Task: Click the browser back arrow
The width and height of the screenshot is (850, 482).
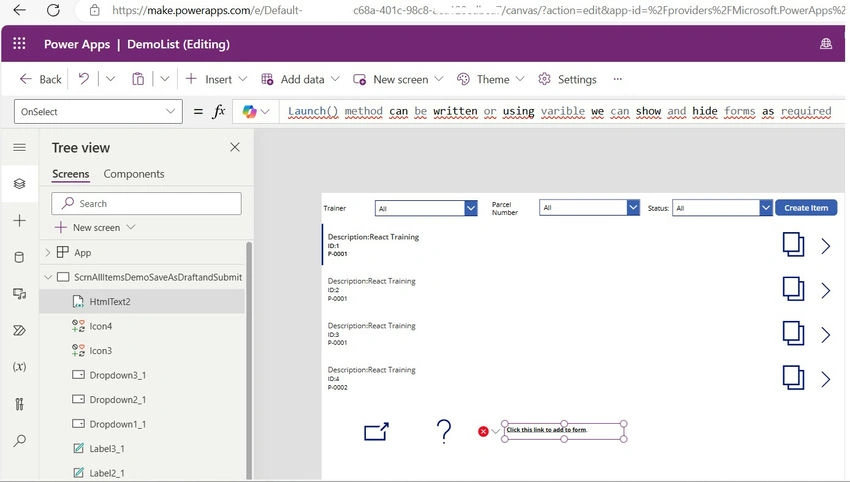Action: point(19,10)
